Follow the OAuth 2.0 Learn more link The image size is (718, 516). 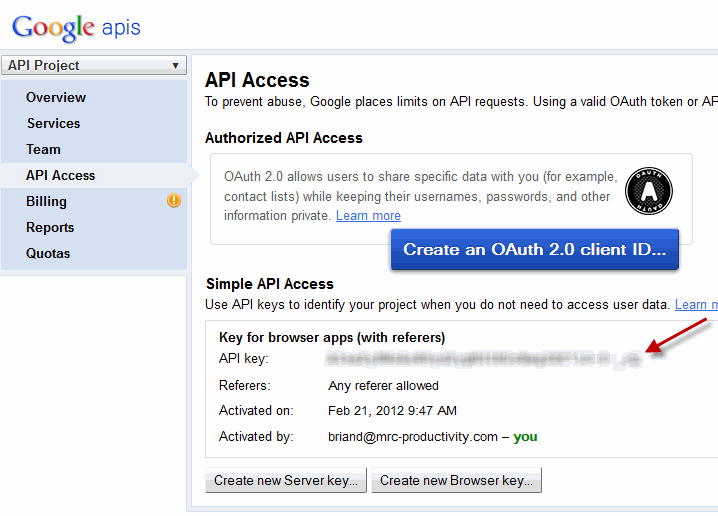368,216
